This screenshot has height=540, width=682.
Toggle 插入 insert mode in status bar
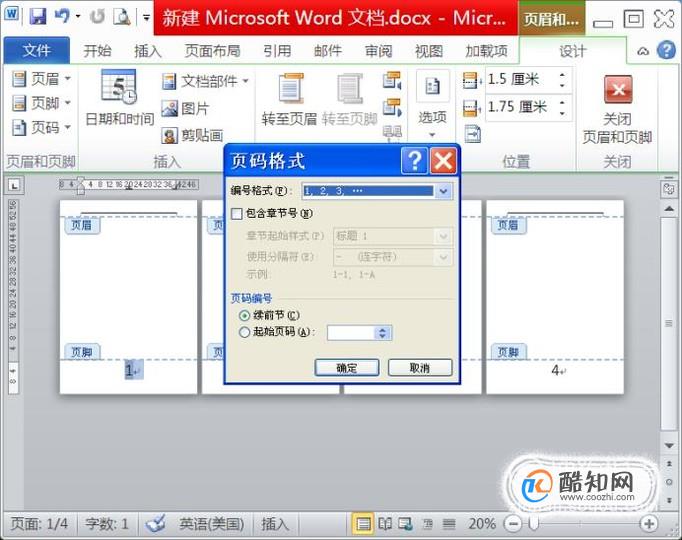(x=275, y=523)
